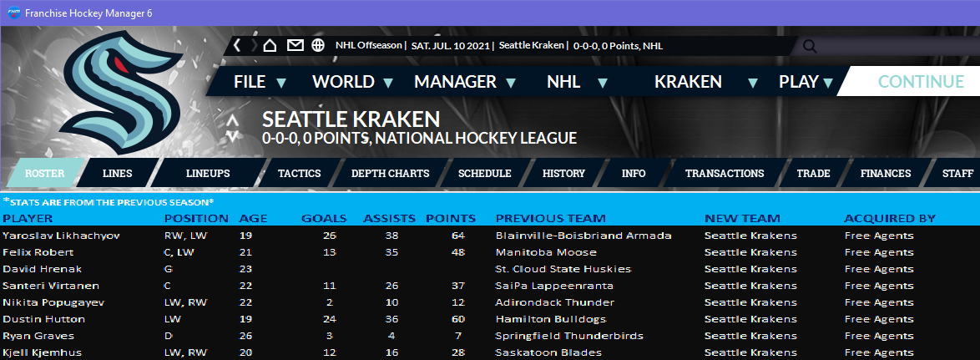Click the ACQUIRED BY column header
Screen dimensions: 980x360
[890, 218]
